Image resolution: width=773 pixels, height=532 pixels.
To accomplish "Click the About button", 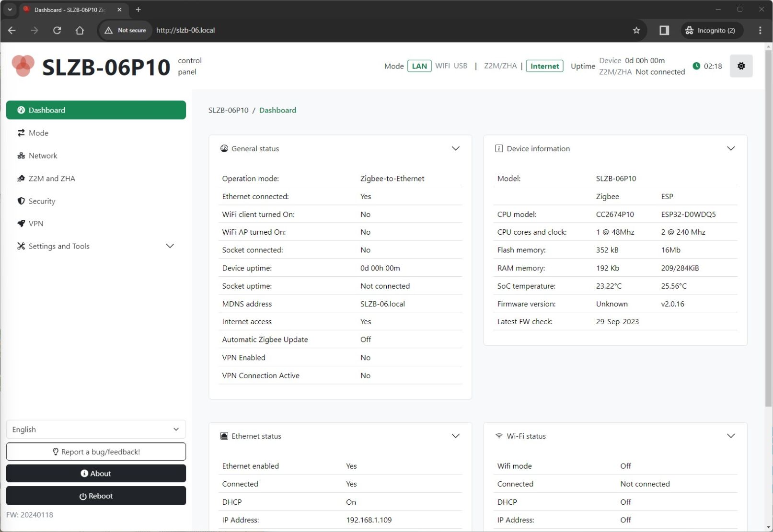I will [96, 474].
